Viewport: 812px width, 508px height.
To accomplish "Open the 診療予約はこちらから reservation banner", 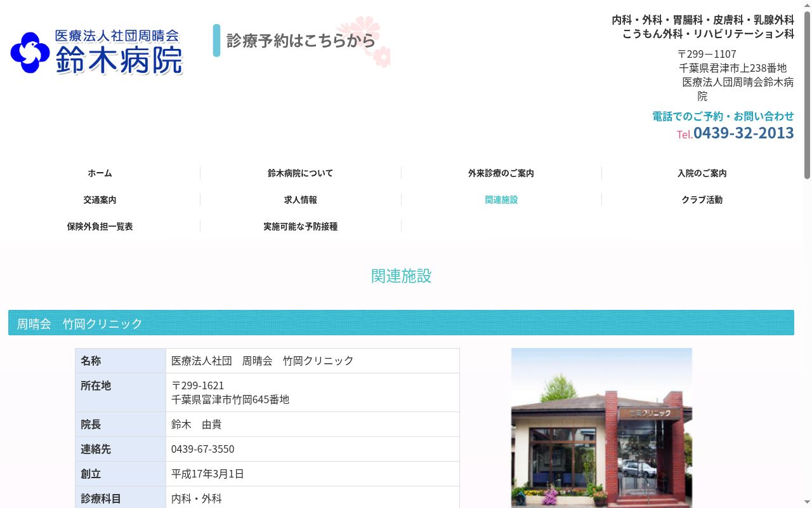I will tap(302, 41).
